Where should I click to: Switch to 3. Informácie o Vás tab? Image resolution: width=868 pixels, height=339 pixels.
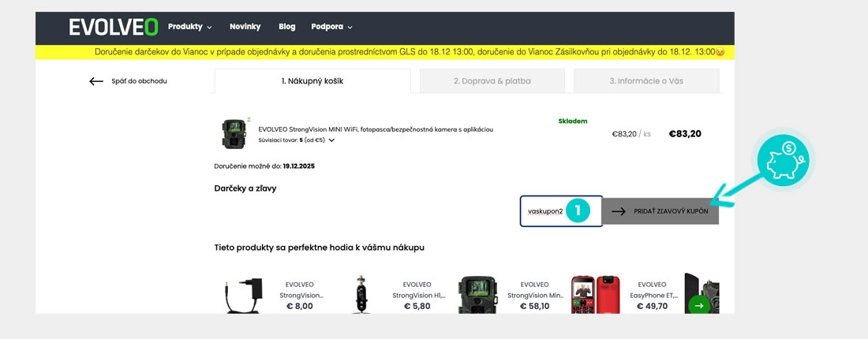click(646, 80)
